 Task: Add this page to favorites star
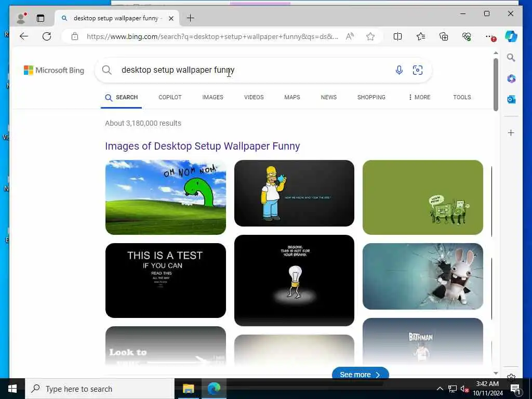370,36
